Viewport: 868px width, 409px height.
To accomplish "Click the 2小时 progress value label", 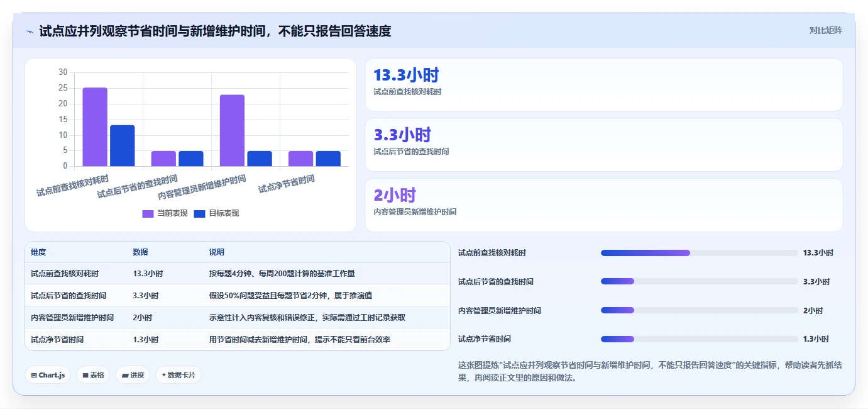I will (x=813, y=310).
